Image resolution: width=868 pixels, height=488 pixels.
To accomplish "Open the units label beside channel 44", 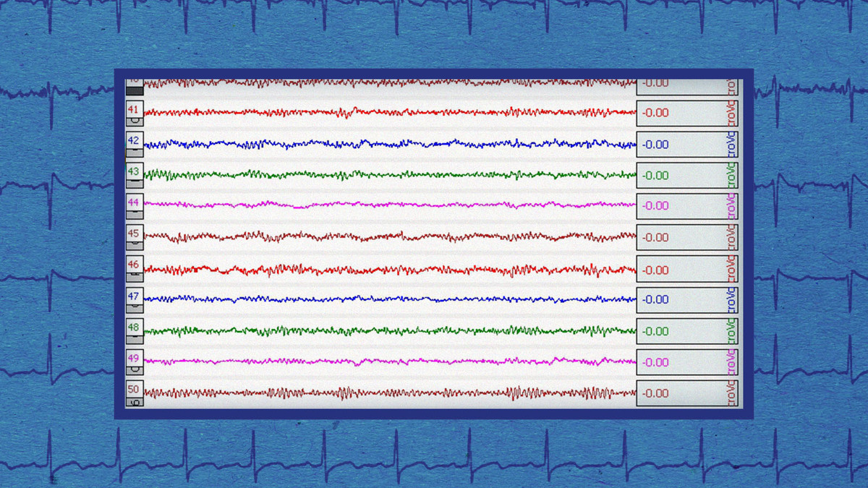I will click(731, 206).
